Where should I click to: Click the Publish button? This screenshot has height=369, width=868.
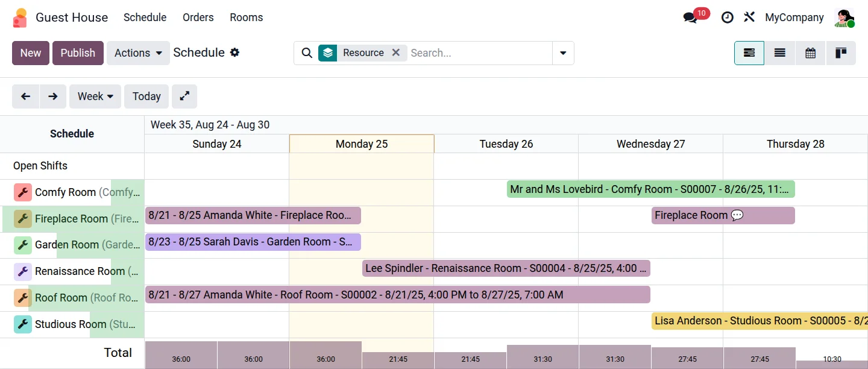tap(78, 53)
